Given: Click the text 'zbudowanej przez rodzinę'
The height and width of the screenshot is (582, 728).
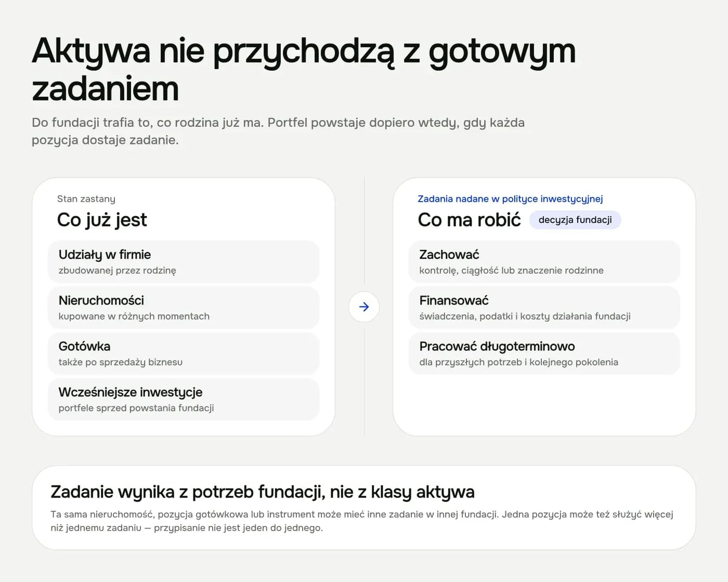Looking at the screenshot, I should [118, 271].
